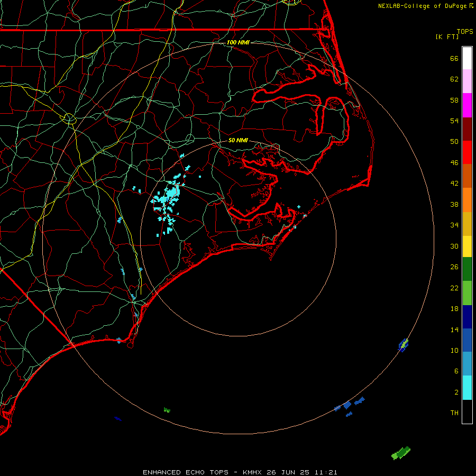The width and height of the screenshot is (476, 476).
Task: Click the 'NEXLAB-College of DuPage' credit text
Action: coord(422,6)
